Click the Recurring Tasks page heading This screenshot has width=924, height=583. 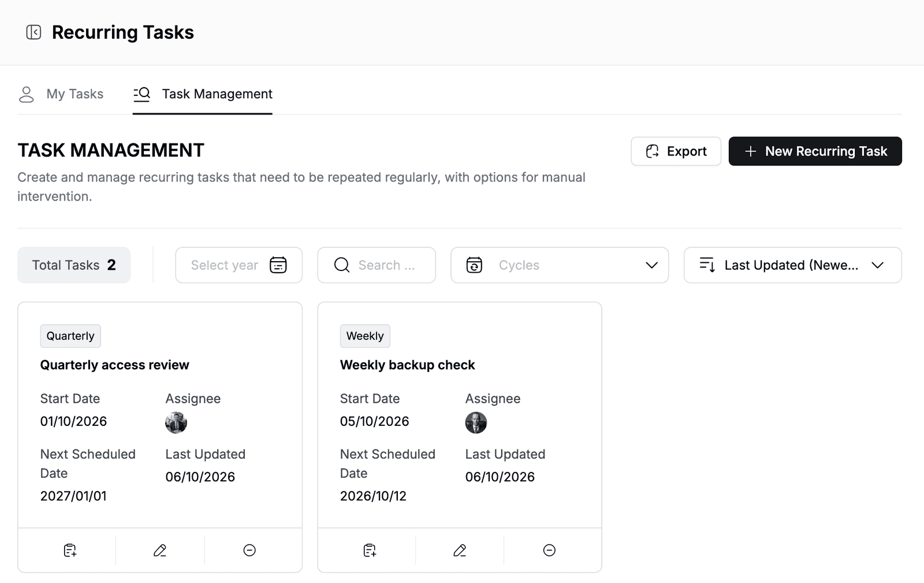click(123, 32)
